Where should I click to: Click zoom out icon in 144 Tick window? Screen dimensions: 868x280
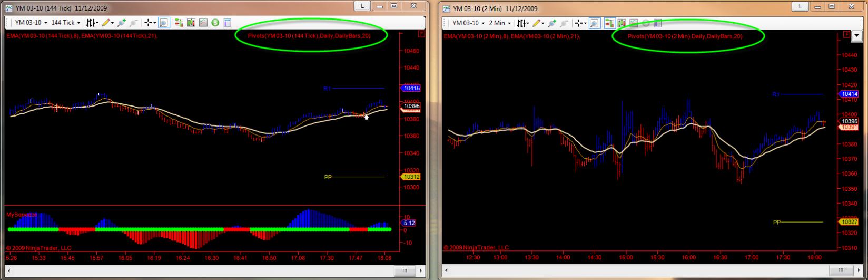pos(133,23)
